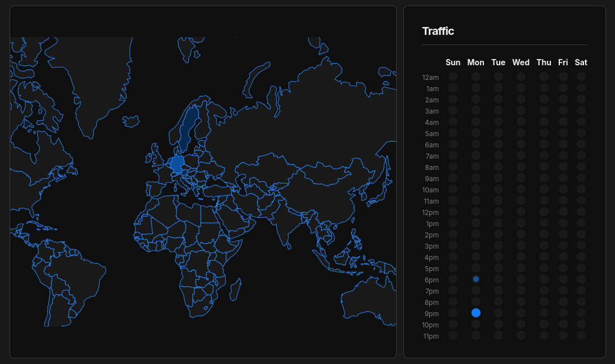
Task: Click the 12pm row label
Action: [x=431, y=212]
